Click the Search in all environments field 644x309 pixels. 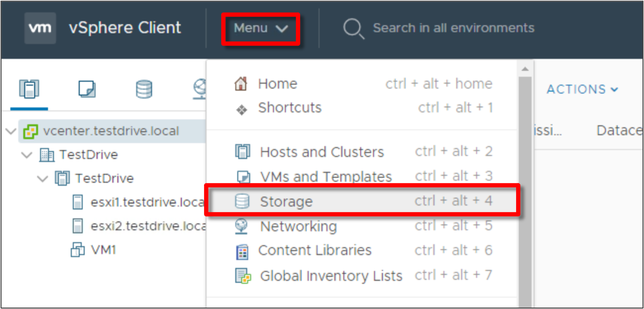click(x=453, y=28)
